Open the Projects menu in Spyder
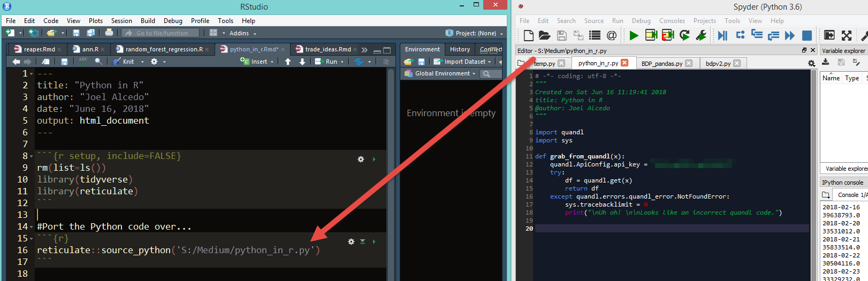The height and width of the screenshot is (281, 868). pyautogui.click(x=704, y=21)
